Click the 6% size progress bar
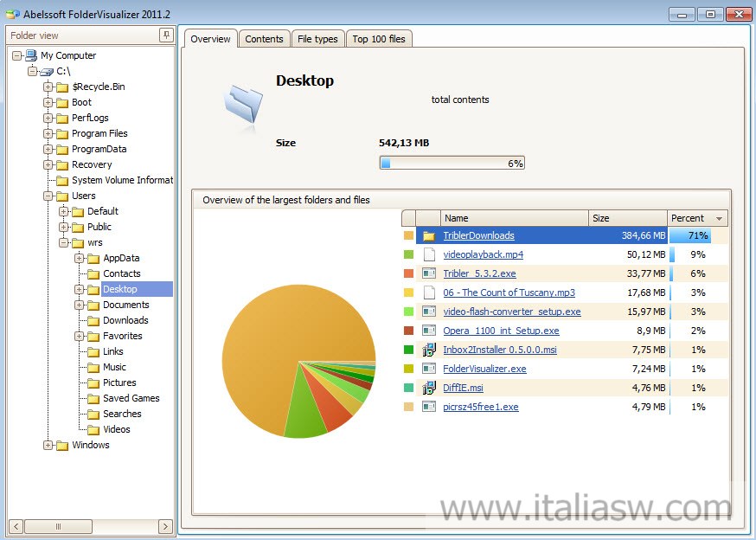This screenshot has width=756, height=540. (x=452, y=163)
